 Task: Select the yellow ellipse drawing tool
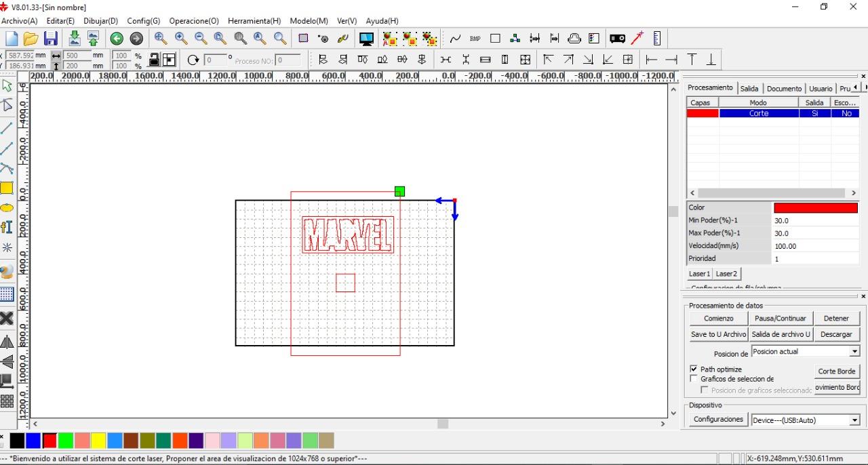point(7,208)
